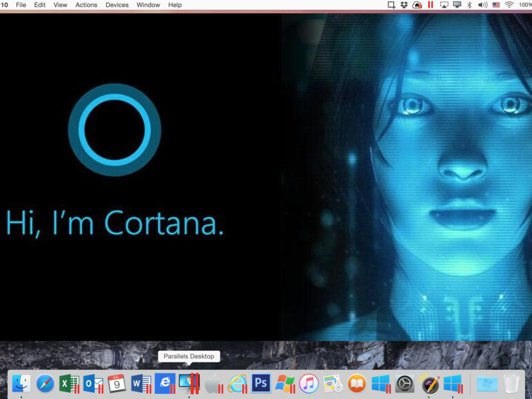Open the Window menu

[149, 5]
